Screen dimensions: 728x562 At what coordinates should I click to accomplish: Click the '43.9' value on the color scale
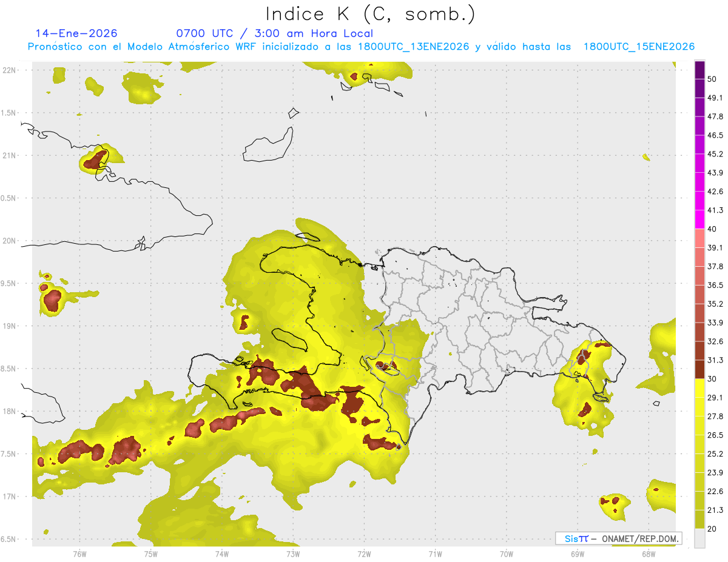pos(715,173)
